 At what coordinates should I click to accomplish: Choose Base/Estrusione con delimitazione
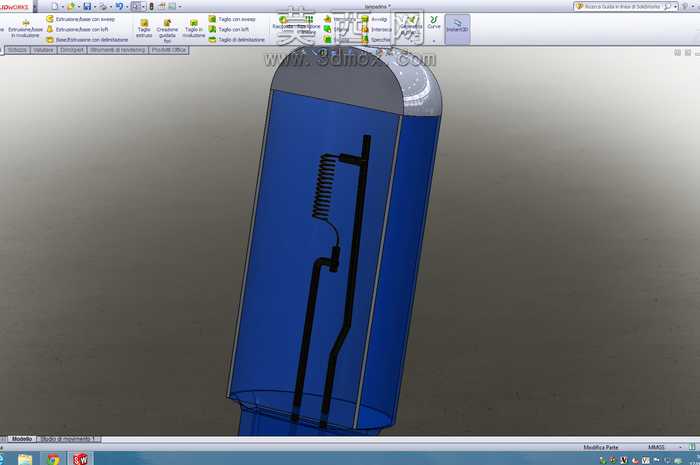[x=87, y=40]
